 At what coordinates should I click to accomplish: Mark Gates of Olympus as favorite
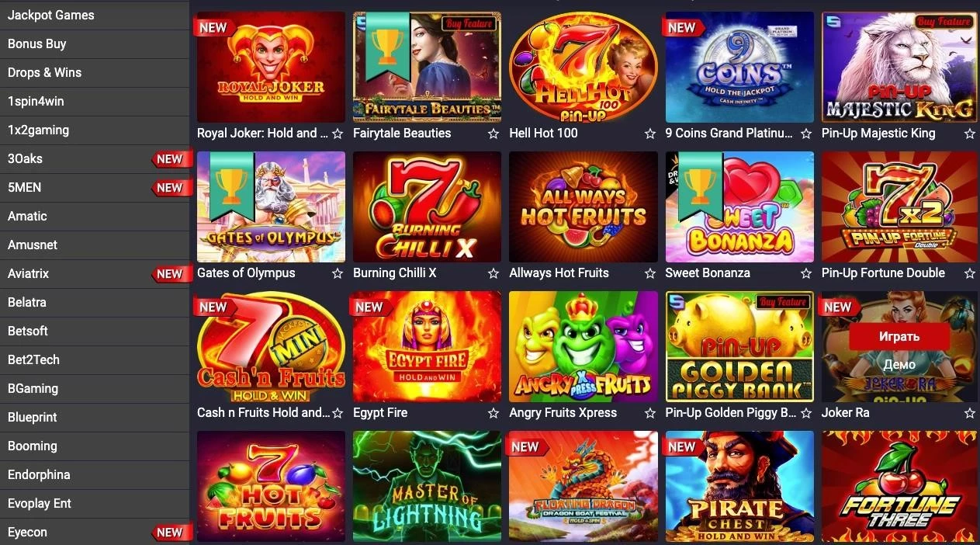pos(338,273)
